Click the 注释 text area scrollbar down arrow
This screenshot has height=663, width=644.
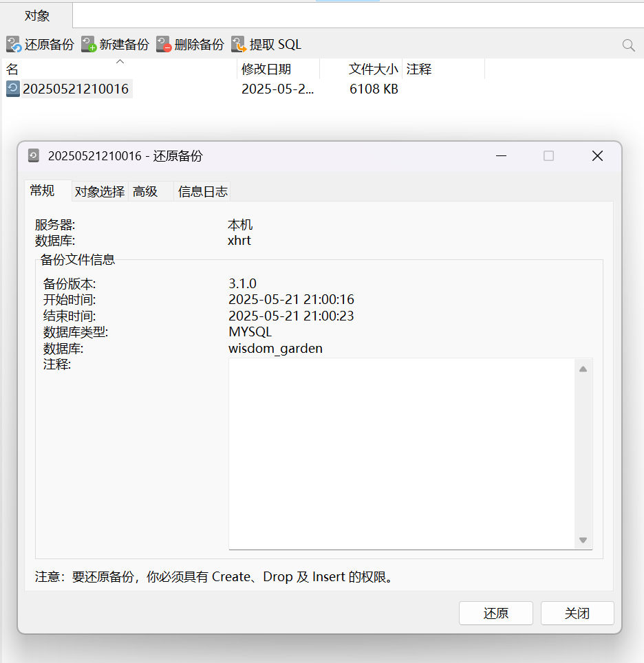[583, 541]
